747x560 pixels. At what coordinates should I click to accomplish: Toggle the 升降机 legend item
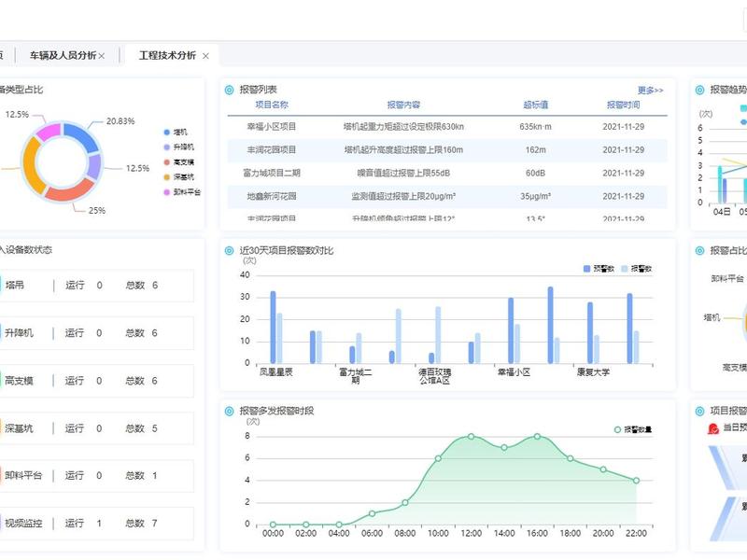(178, 147)
